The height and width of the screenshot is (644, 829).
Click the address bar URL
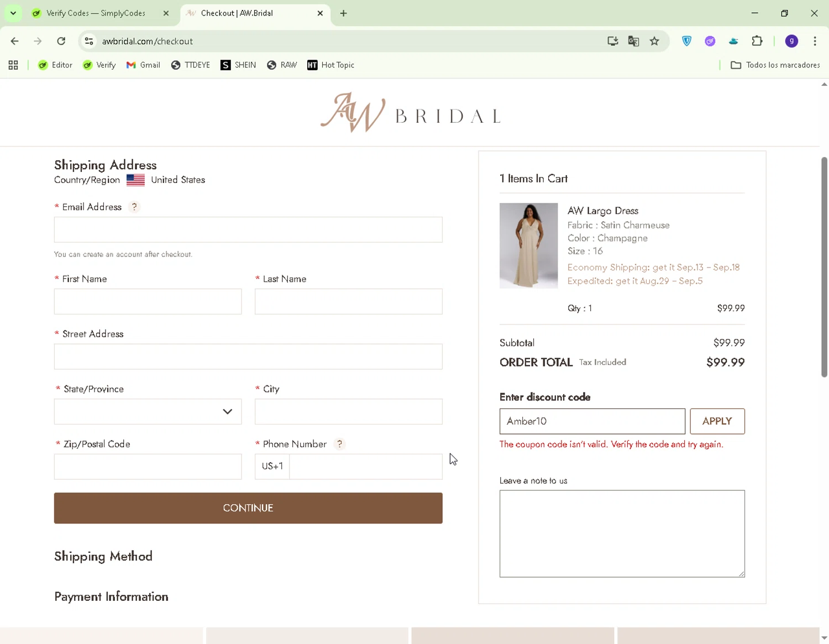(148, 41)
